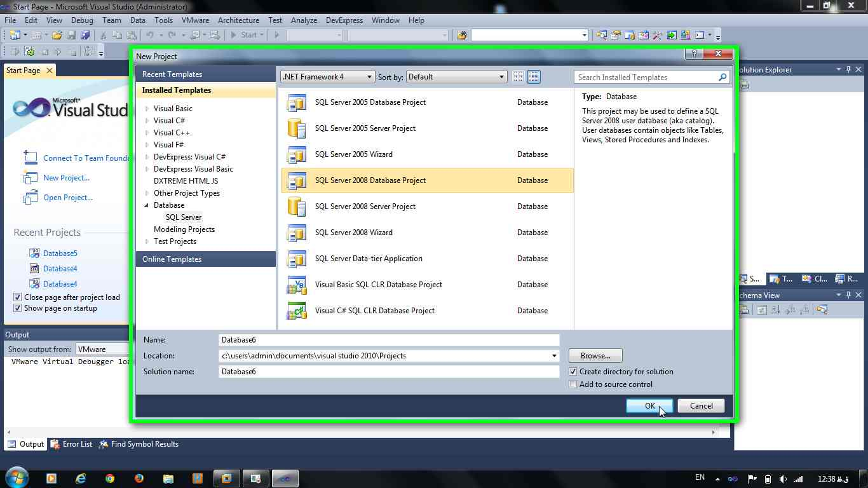Switch to medium icons view in template list
This screenshot has width=868, height=488.
534,77
